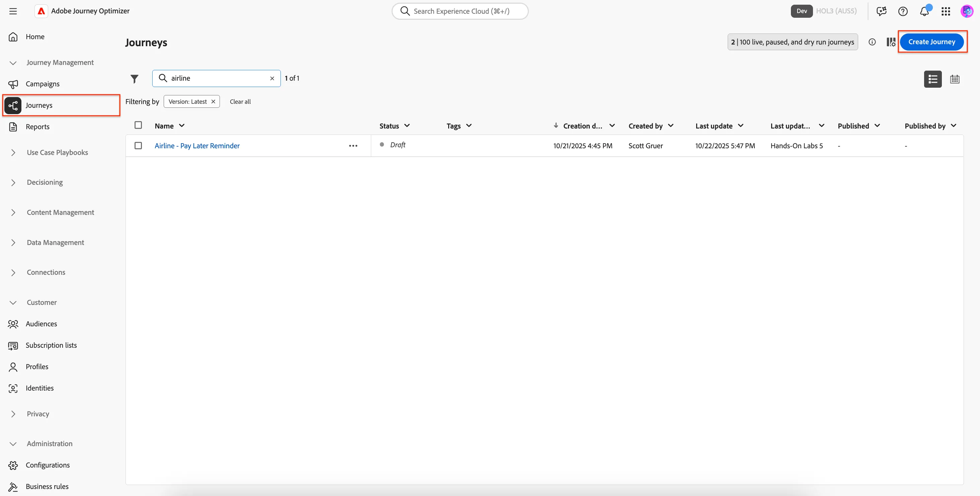The height and width of the screenshot is (496, 980).
Task: Expand Data Management section
Action: 13,242
